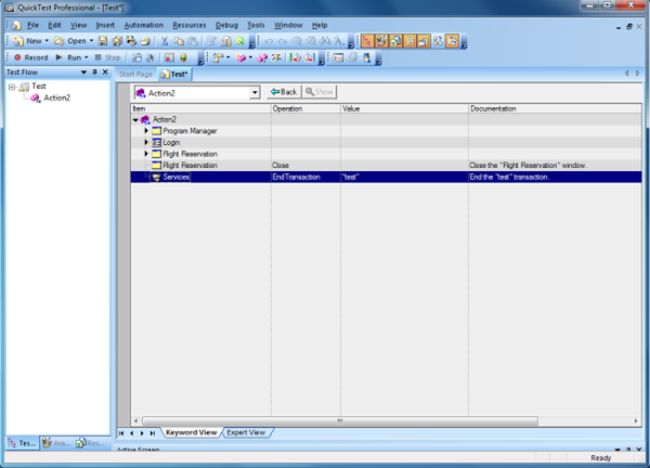Open the Debug menu
This screenshot has height=468, width=650.
click(x=227, y=25)
